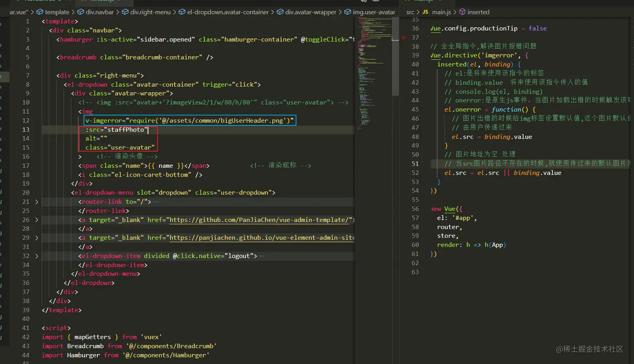The width and height of the screenshot is (634, 364).
Task: Open the 'src' folder breadcrumb
Action: point(410,12)
